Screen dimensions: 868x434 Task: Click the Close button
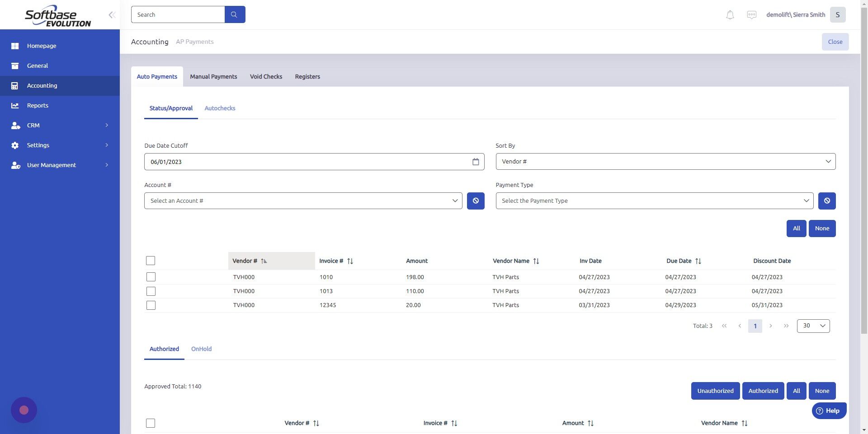tap(835, 42)
